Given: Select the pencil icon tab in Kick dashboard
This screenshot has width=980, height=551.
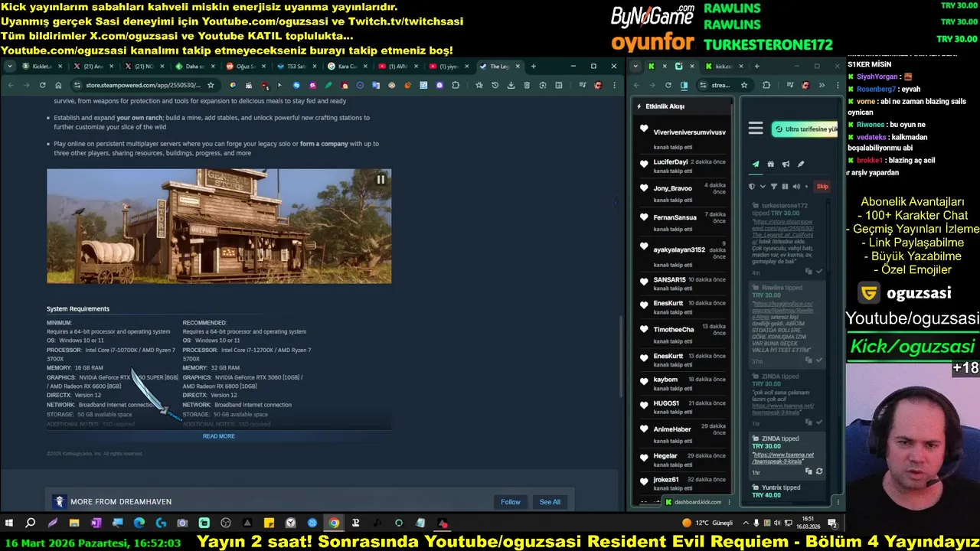Looking at the screenshot, I should click(x=801, y=164).
